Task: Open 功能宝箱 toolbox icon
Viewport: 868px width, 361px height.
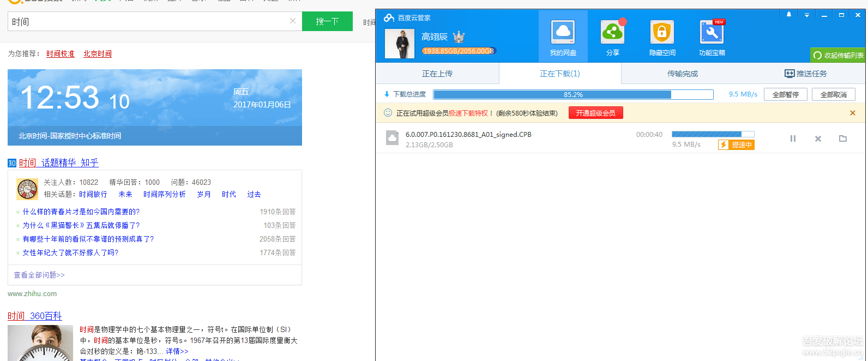Action: tap(712, 37)
